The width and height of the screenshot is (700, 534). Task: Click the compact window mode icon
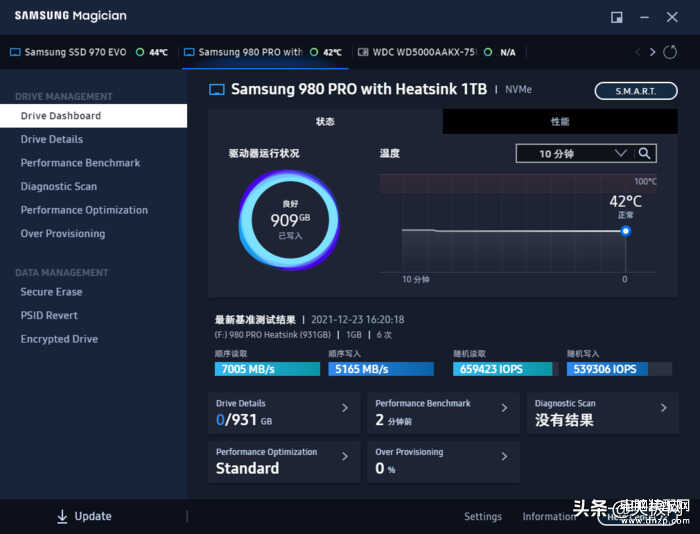point(617,17)
